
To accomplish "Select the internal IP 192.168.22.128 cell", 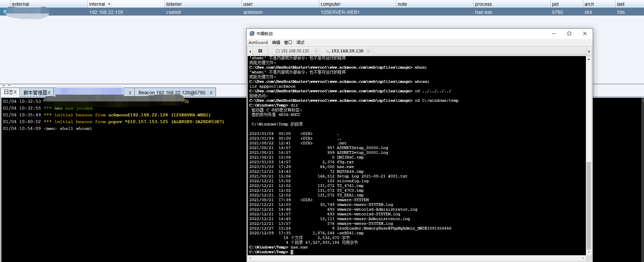I will [x=106, y=12].
